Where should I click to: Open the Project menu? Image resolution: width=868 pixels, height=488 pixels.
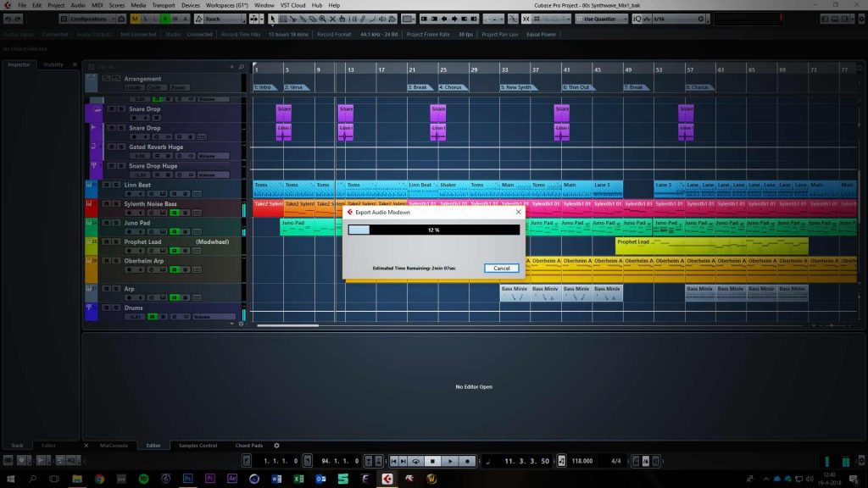pos(56,5)
